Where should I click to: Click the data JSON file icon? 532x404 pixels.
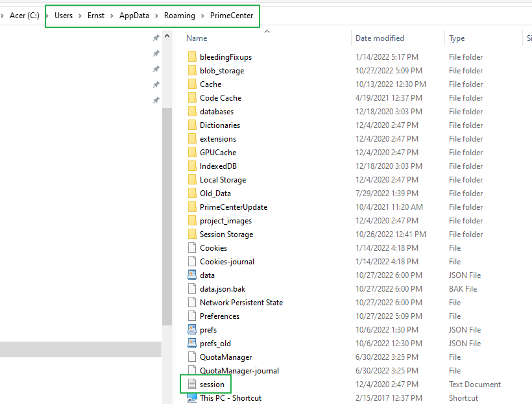tap(191, 275)
